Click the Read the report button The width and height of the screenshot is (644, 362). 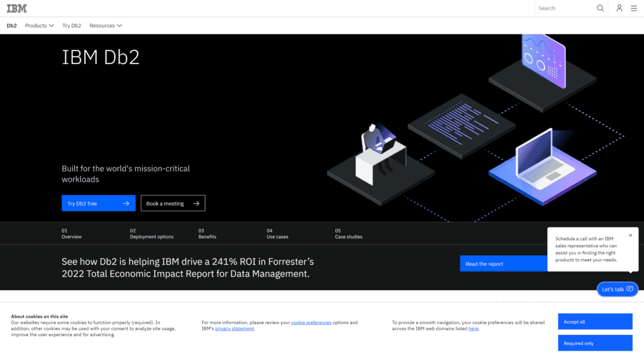click(504, 263)
